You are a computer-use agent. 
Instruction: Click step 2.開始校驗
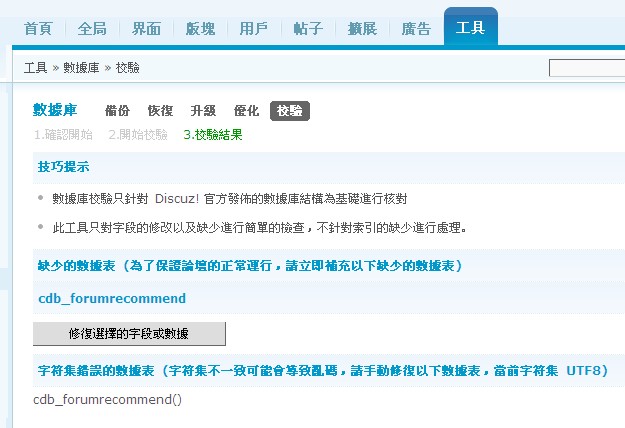coord(138,135)
